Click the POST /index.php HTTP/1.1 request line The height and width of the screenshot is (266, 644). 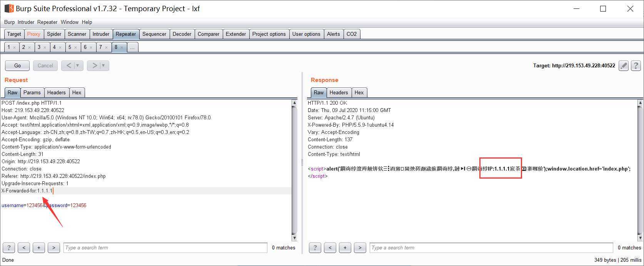32,103
